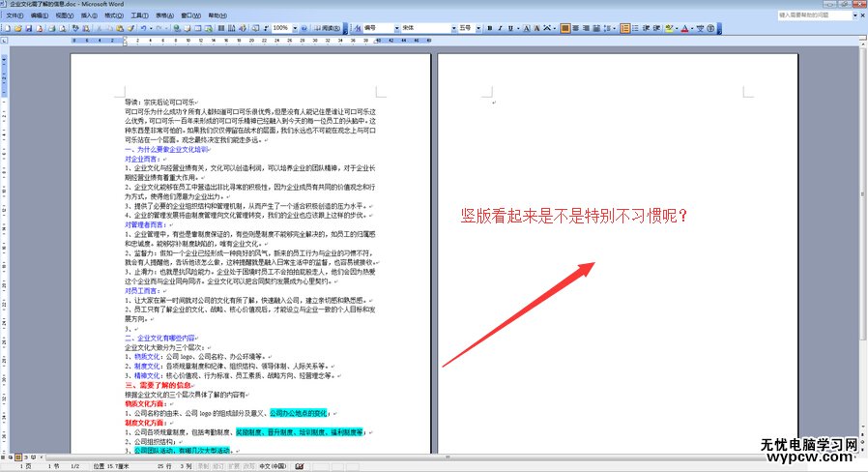Open the font name dropdown

454,28
